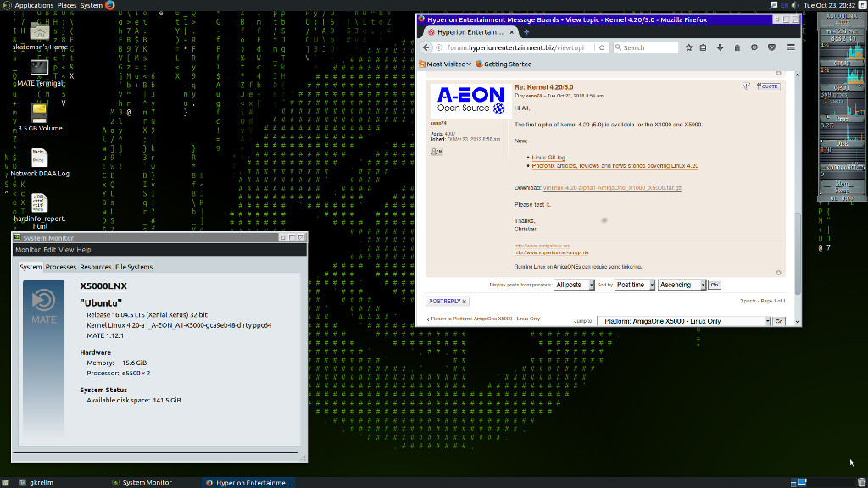Open the 3.5 GB Volume icon
Screen dimensions: 868x488
(39, 118)
